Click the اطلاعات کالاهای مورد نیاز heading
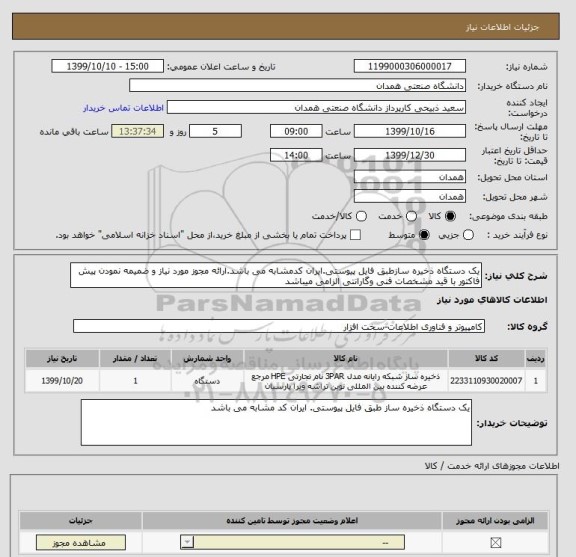This screenshot has height=557, width=576. pyautogui.click(x=492, y=300)
